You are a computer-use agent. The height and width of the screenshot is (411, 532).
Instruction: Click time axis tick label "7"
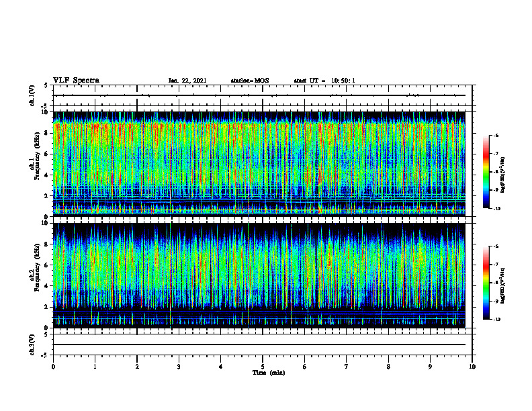347,367
